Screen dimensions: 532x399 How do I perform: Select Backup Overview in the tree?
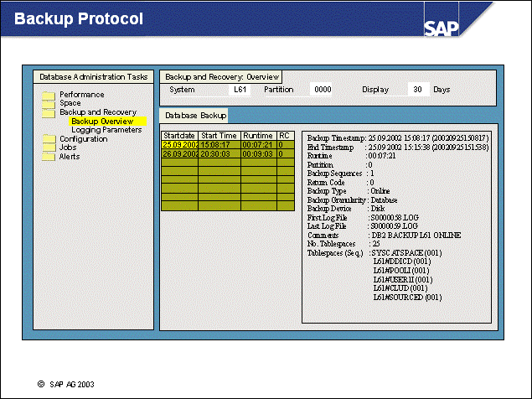pos(102,122)
